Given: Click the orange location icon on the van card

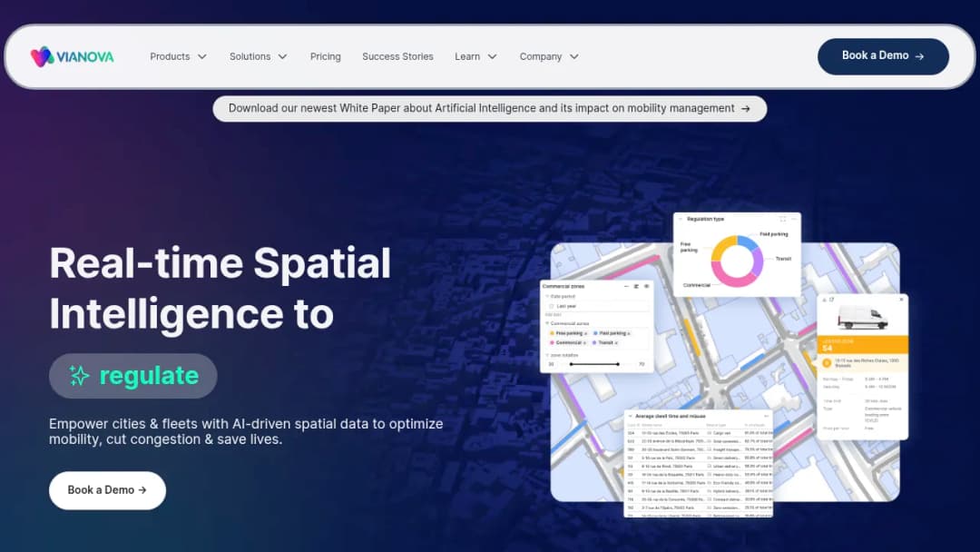Looking at the screenshot, I should click(827, 362).
